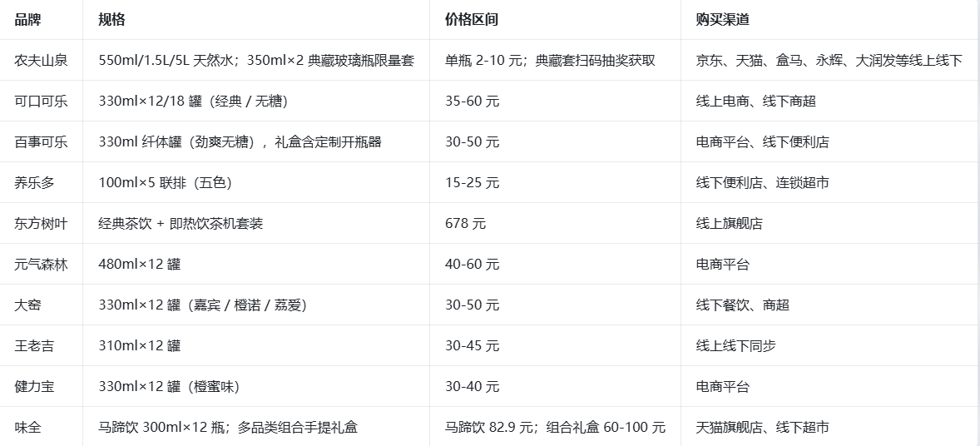Select the 可口可乐 brand cell

(x=42, y=101)
